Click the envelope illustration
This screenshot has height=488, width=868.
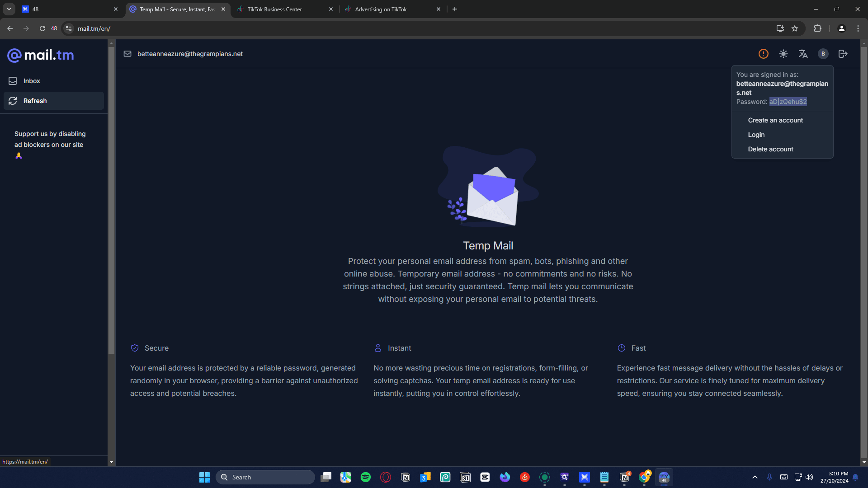[x=488, y=186]
